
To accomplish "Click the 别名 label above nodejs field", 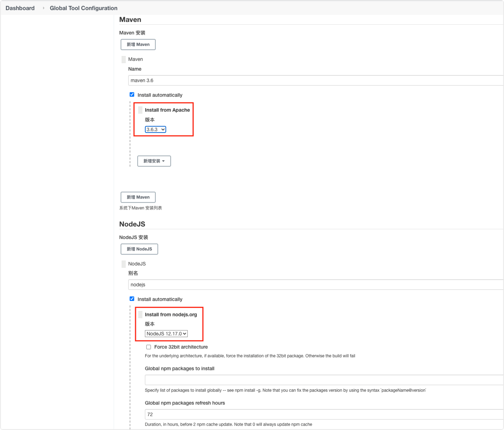I will pyautogui.click(x=133, y=273).
